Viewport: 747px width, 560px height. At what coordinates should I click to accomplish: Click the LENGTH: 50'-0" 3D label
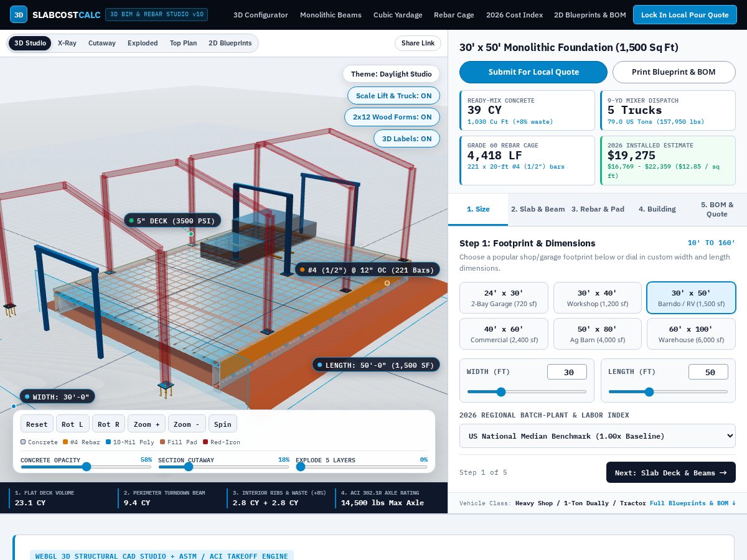point(376,365)
